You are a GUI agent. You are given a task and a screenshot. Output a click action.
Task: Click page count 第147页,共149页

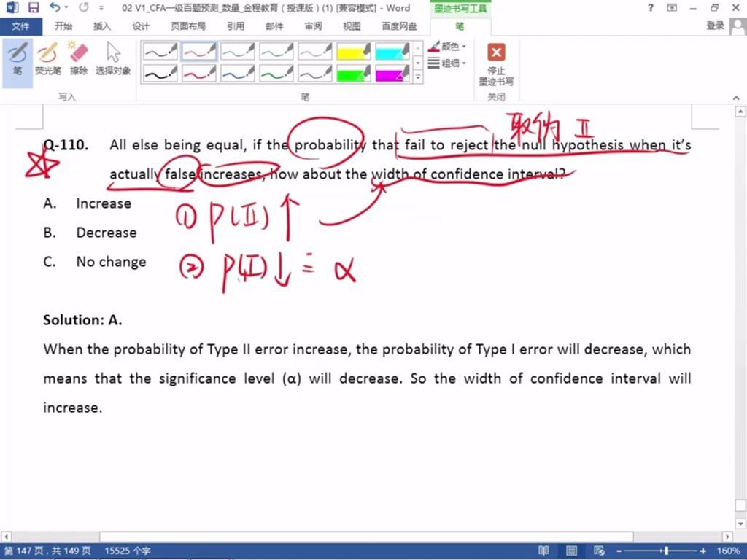pyautogui.click(x=47, y=551)
